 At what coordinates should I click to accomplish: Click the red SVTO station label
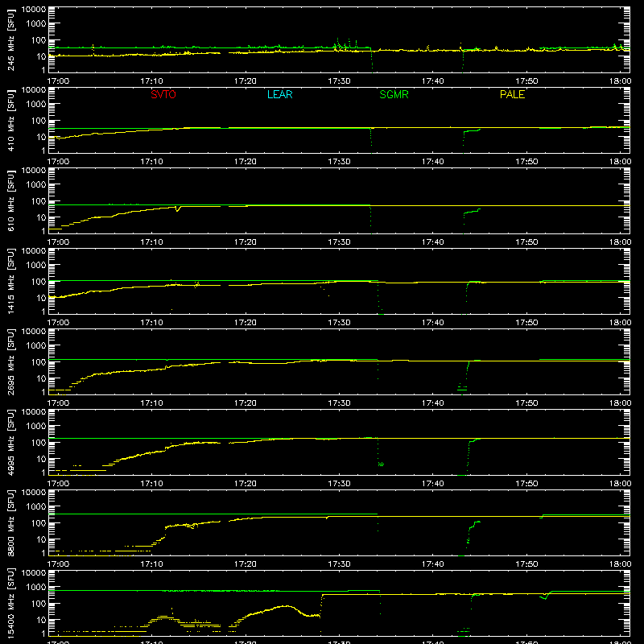[163, 94]
